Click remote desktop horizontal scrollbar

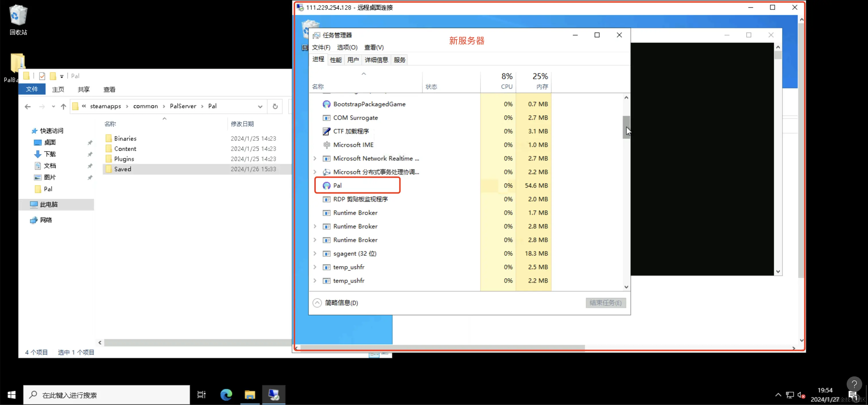(x=442, y=348)
